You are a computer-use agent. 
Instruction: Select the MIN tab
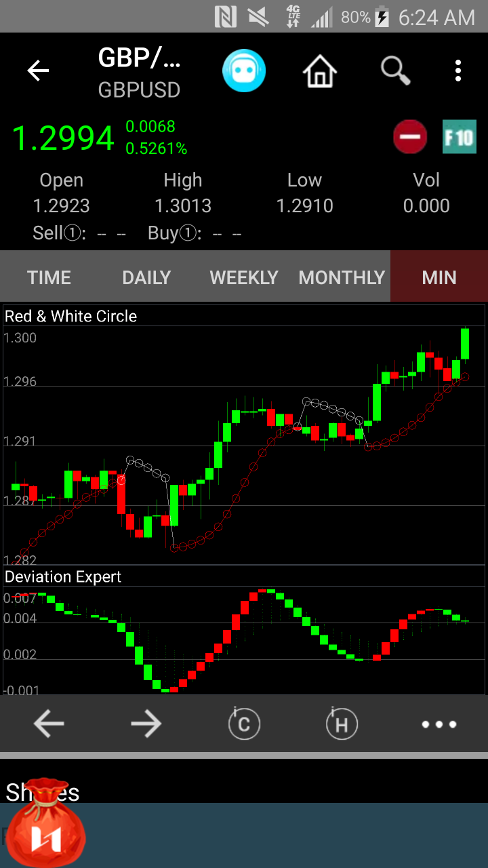(x=439, y=277)
